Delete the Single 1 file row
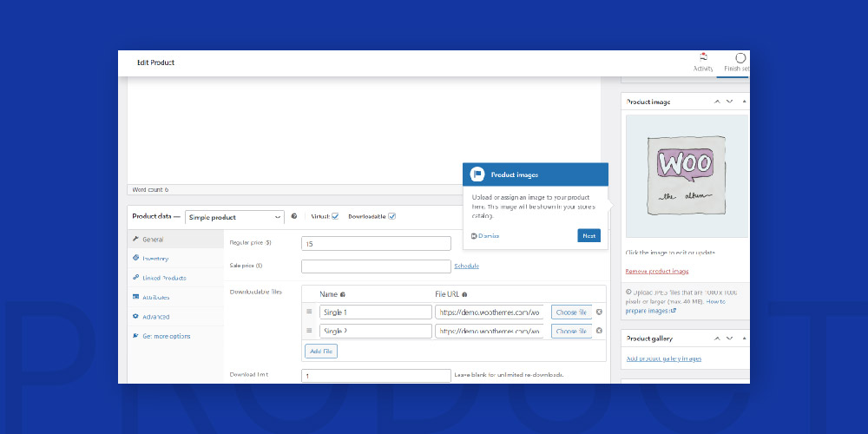Screen dimensions: 868x434 [x=599, y=312]
